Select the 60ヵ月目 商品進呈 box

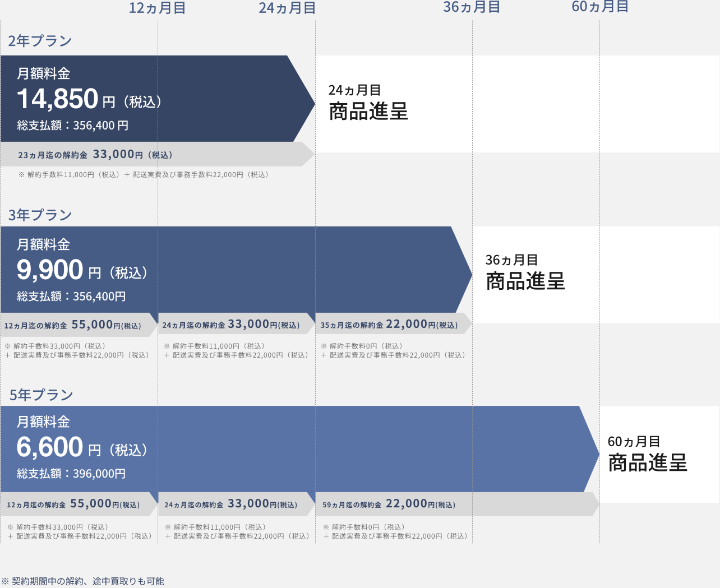[x=648, y=455]
